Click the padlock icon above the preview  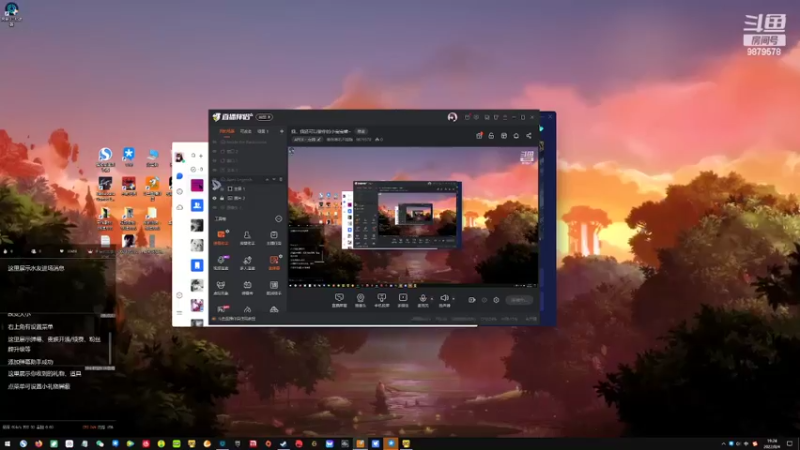[491, 136]
